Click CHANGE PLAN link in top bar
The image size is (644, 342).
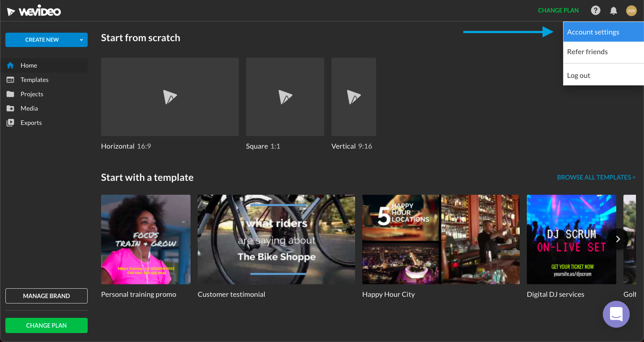pos(558,10)
